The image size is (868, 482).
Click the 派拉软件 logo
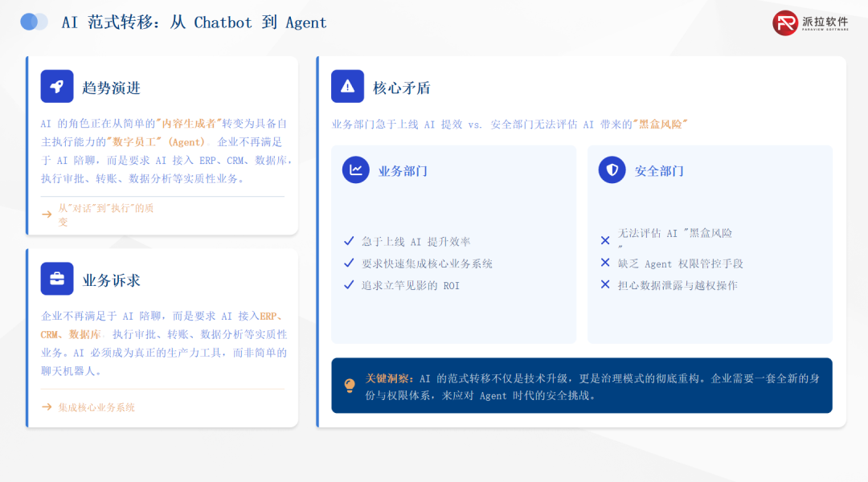[810, 22]
